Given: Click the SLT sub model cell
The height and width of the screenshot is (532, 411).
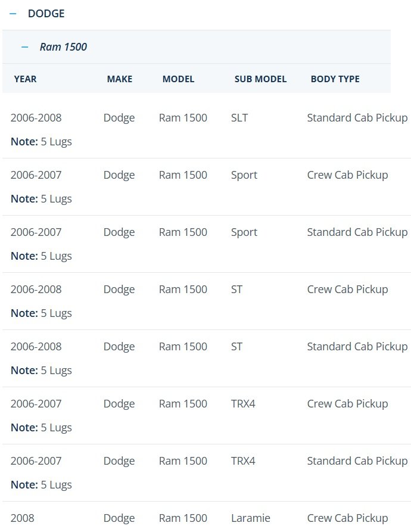Looking at the screenshot, I should (239, 118).
